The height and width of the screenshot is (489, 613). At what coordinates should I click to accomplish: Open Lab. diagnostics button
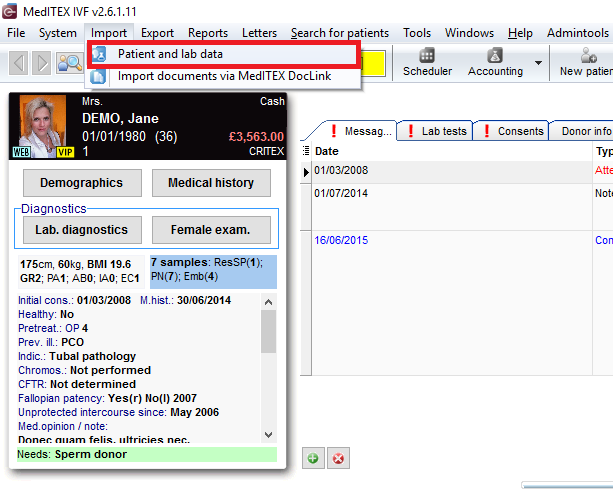tap(82, 230)
